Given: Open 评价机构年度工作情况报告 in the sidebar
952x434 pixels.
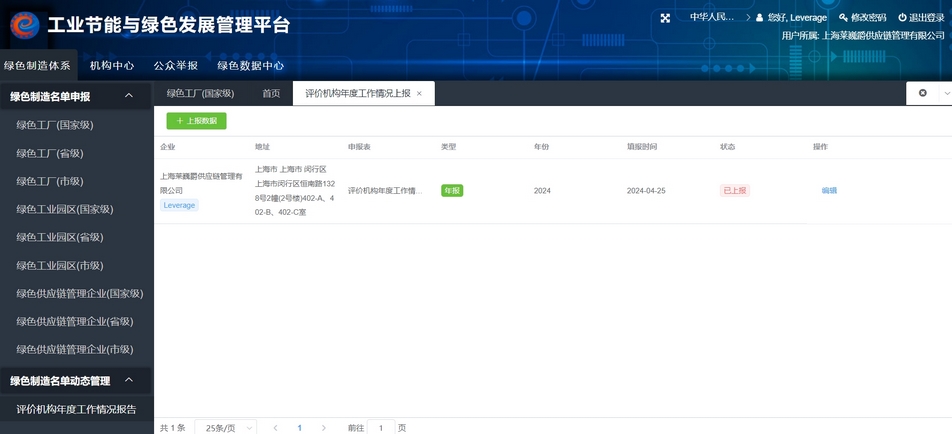Looking at the screenshot, I should click(76, 409).
